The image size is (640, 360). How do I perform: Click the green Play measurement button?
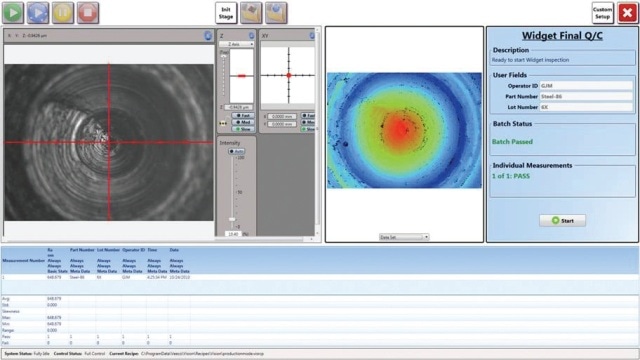pos(13,13)
